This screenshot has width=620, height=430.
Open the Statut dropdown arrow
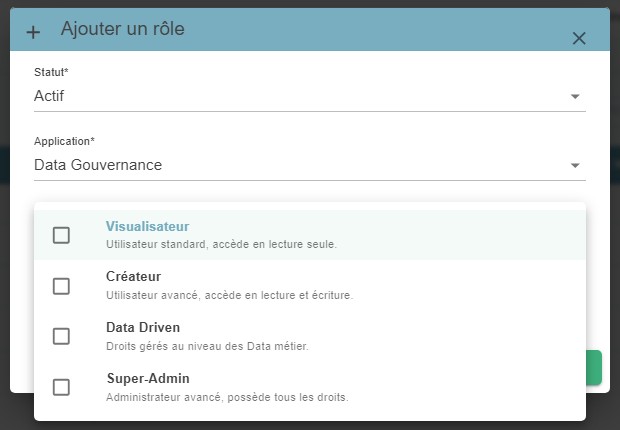[575, 96]
